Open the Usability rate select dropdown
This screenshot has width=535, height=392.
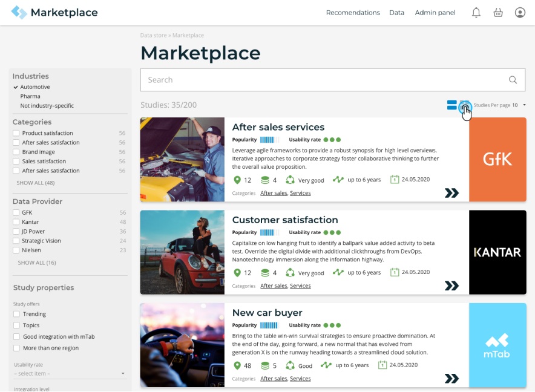coord(69,374)
